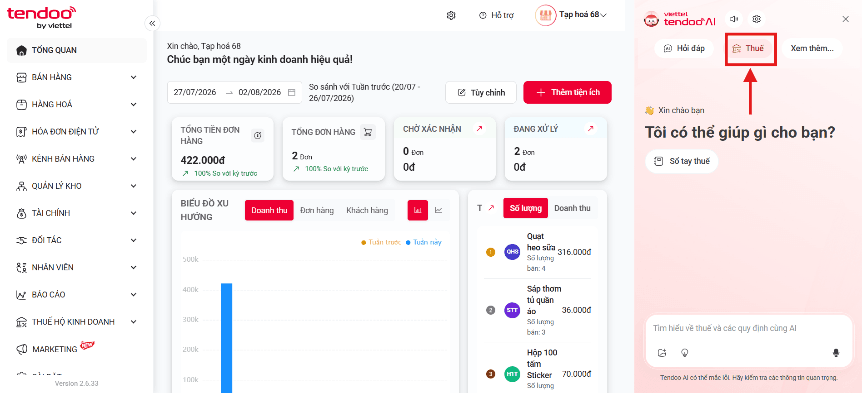Select Doanh thu toggle in top products
The image size is (862, 393).
[572, 208]
